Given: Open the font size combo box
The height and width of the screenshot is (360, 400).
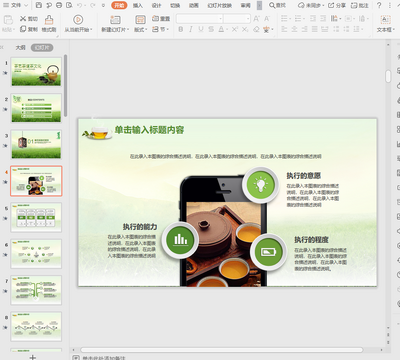Looking at the screenshot, I should tap(237, 19).
